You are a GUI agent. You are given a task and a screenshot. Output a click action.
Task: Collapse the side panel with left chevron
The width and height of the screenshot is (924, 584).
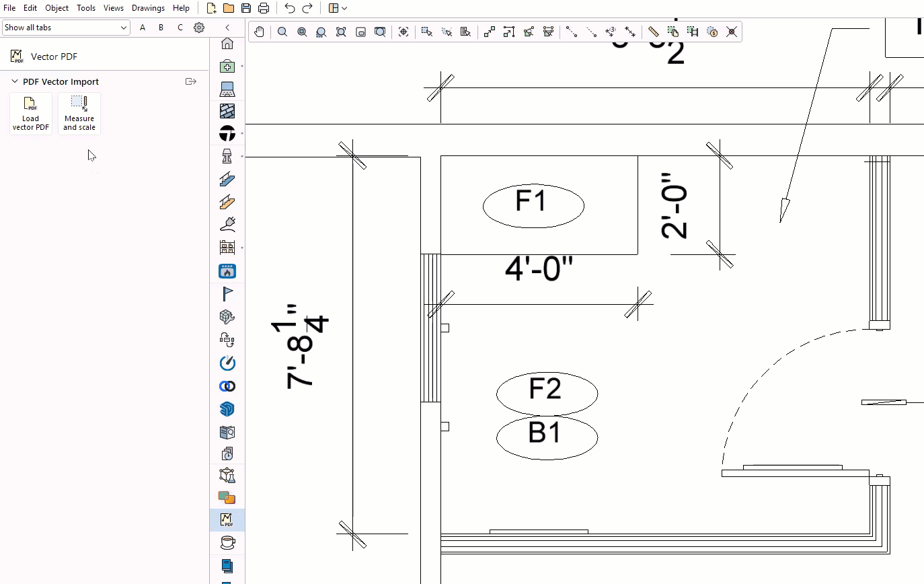pyautogui.click(x=227, y=28)
